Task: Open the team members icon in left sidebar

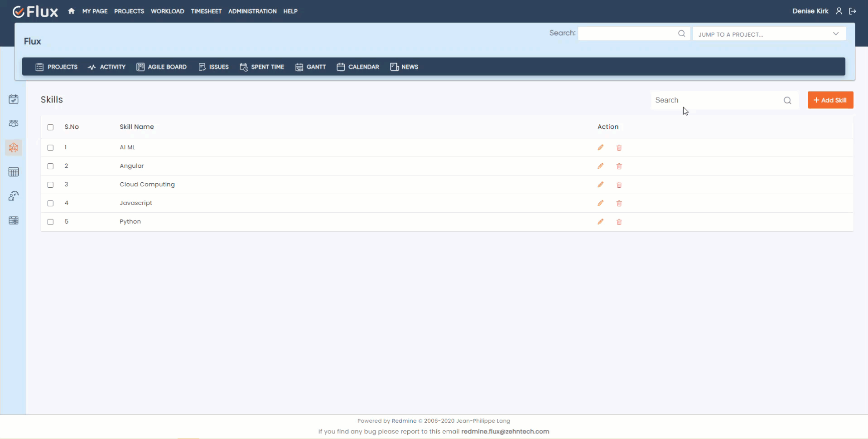Action: [14, 123]
